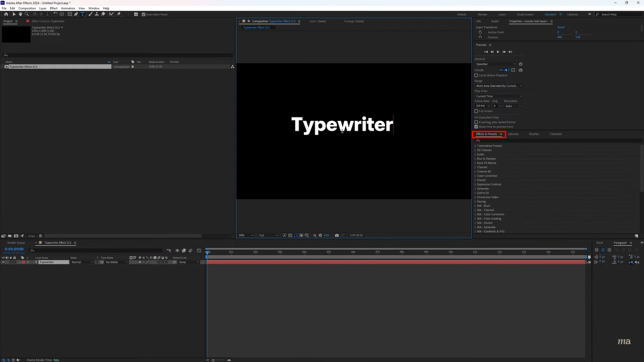The width and height of the screenshot is (644, 362).
Task: Open the channel and color management swatch icon
Action: [x=315, y=235]
